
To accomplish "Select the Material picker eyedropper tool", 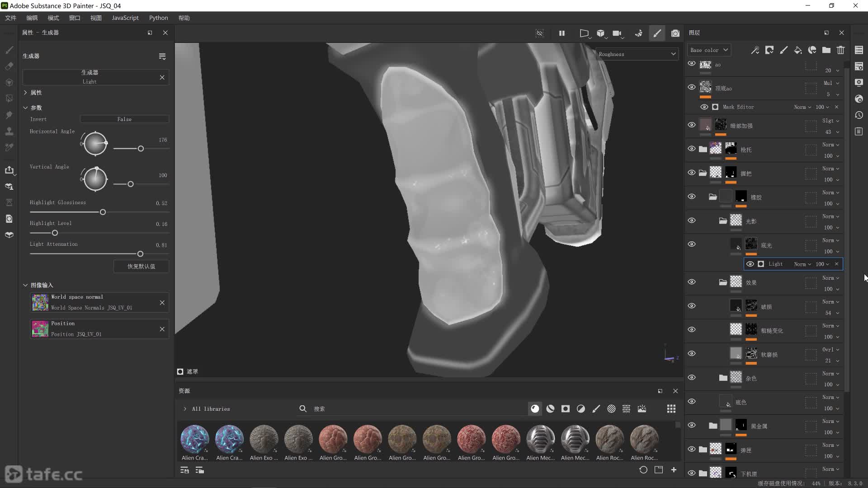I will click(9, 147).
